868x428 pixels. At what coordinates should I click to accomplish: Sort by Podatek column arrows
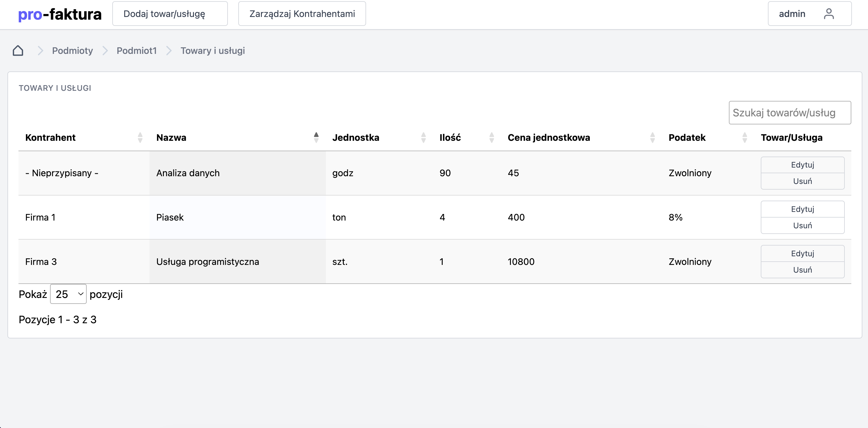point(745,138)
